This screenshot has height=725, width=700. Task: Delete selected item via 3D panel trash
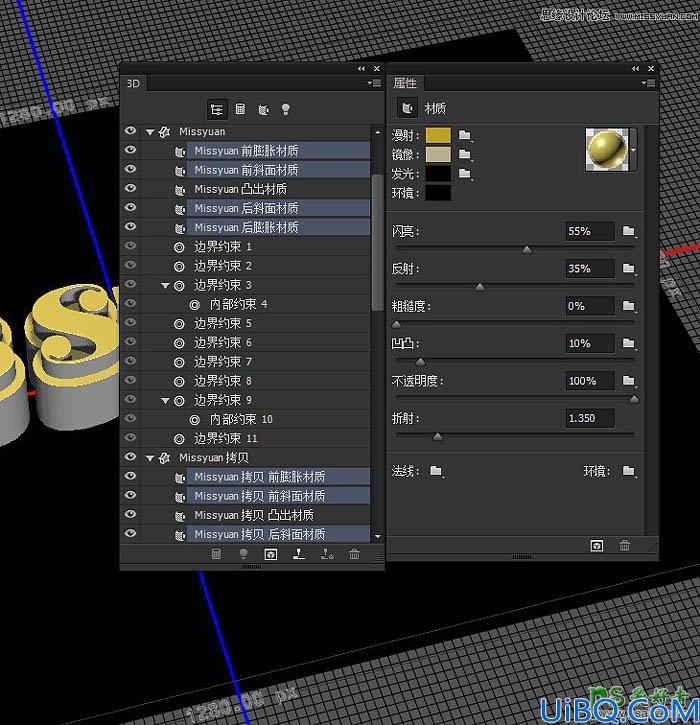click(x=354, y=554)
